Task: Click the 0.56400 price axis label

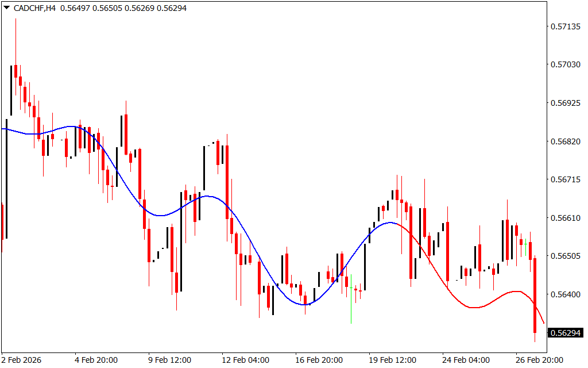Action: [x=565, y=294]
